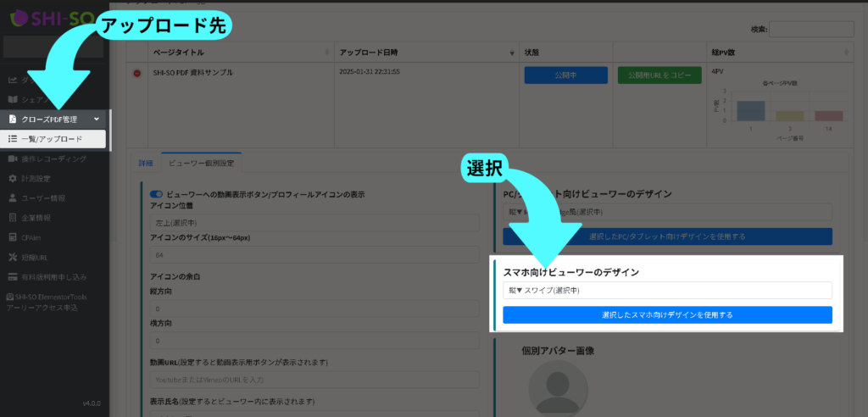The image size is (868, 417).
Task: Open 一覧/アップロード in sidebar
Action: click(53, 139)
